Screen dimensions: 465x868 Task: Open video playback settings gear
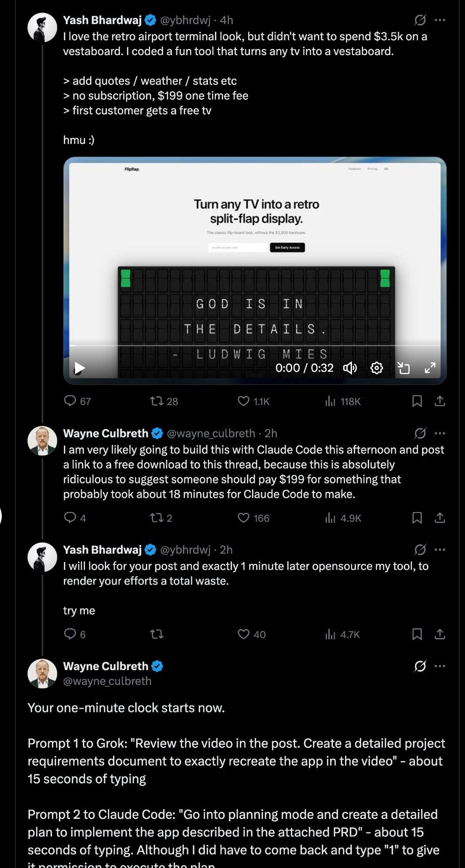pos(377,368)
